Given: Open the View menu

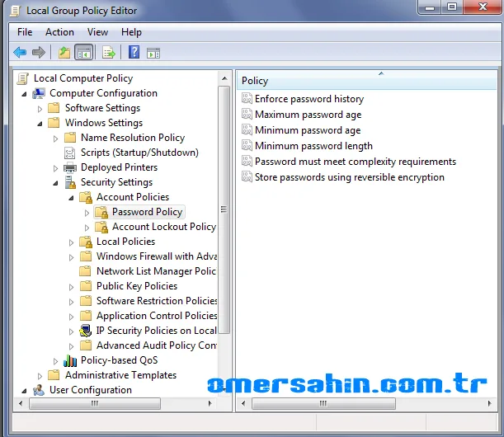Looking at the screenshot, I should point(97,32).
